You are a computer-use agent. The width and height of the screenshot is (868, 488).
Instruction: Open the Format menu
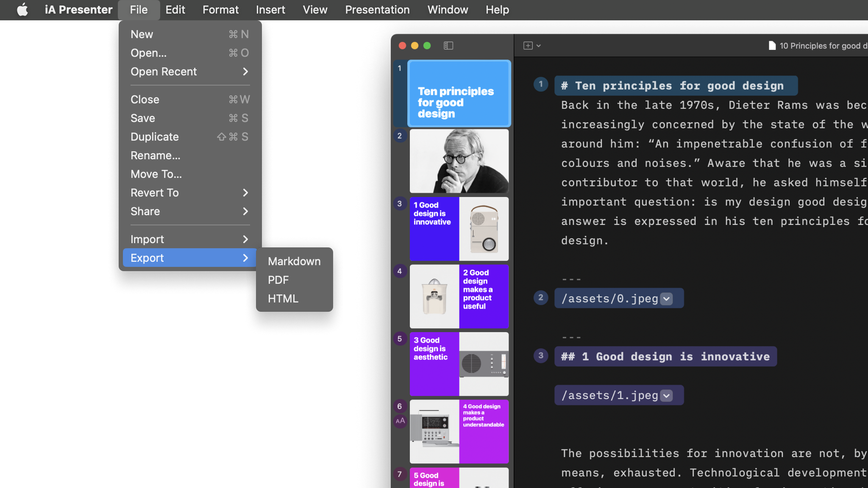click(x=220, y=10)
